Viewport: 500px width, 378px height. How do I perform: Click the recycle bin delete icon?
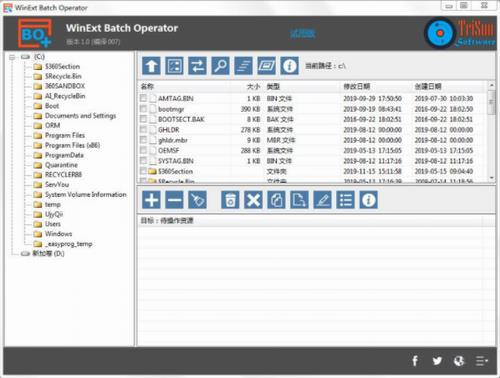[230, 200]
